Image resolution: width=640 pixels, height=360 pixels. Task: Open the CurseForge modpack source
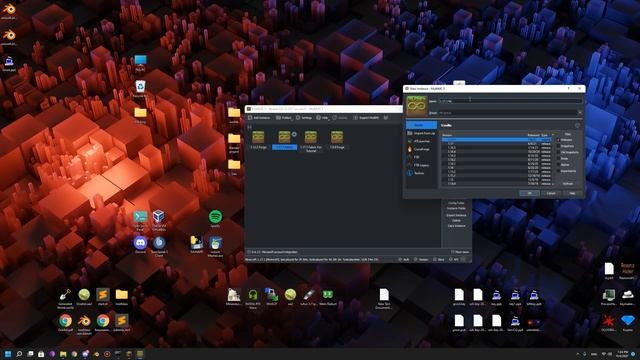point(421,149)
